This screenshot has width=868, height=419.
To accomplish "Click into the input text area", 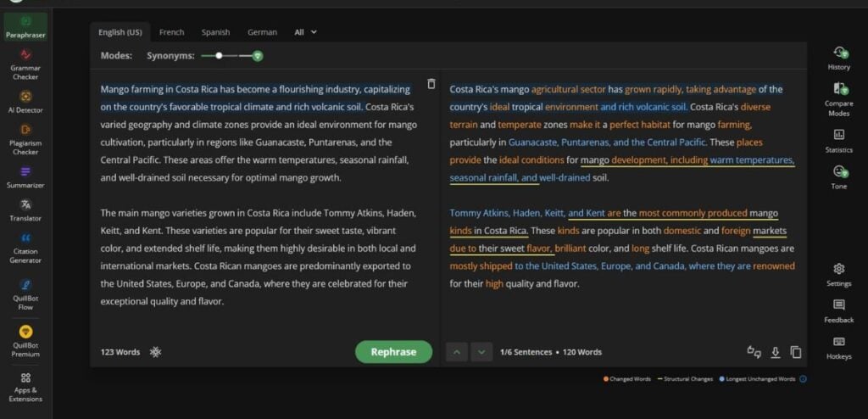I will pos(260,195).
